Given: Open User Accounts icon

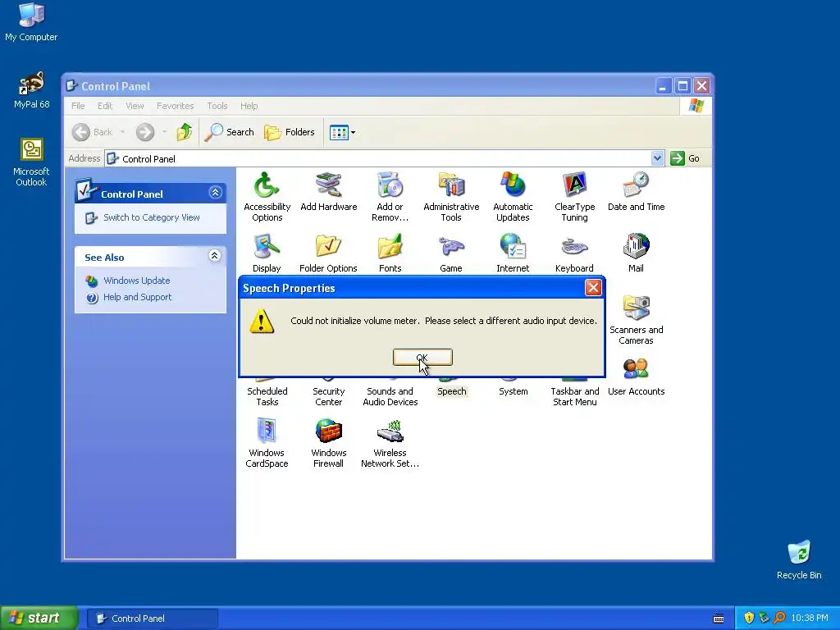Looking at the screenshot, I should coord(636,370).
